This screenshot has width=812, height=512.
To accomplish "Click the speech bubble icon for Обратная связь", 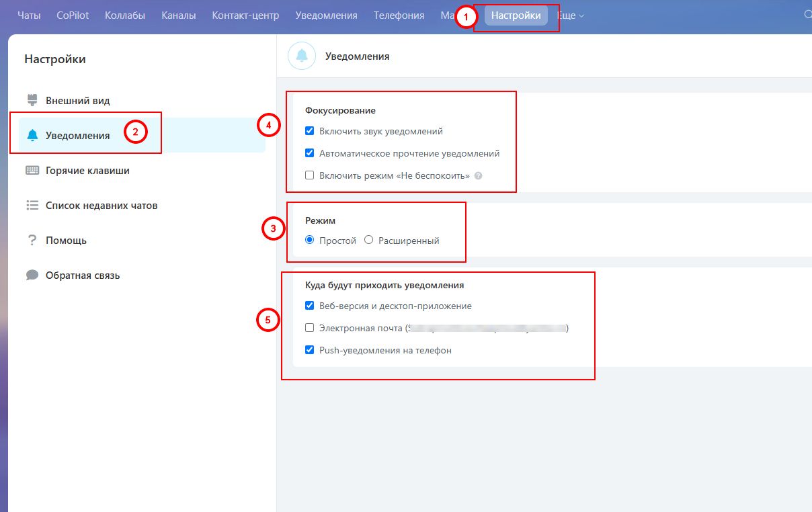I will [32, 275].
